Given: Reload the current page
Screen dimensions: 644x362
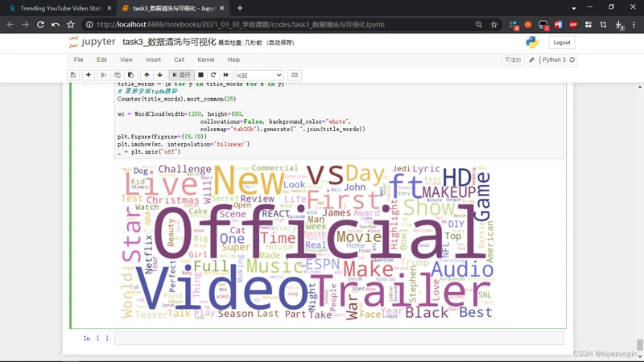Looking at the screenshot, I should click(40, 25).
